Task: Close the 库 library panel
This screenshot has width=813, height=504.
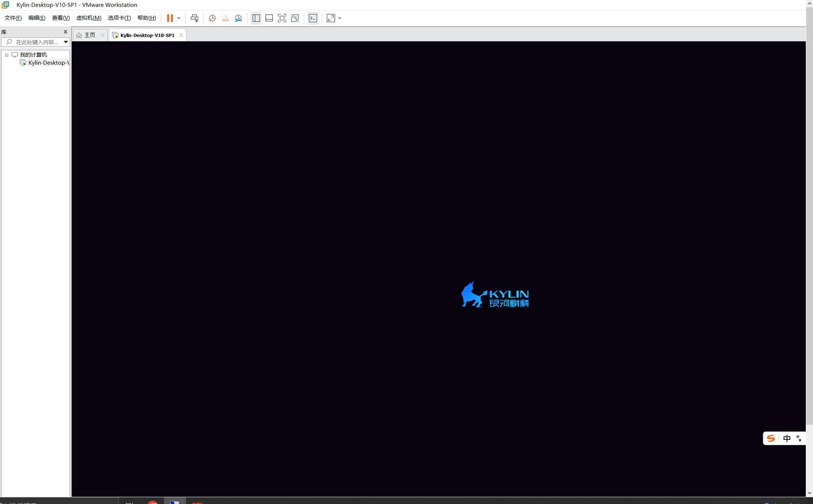Action: click(65, 31)
